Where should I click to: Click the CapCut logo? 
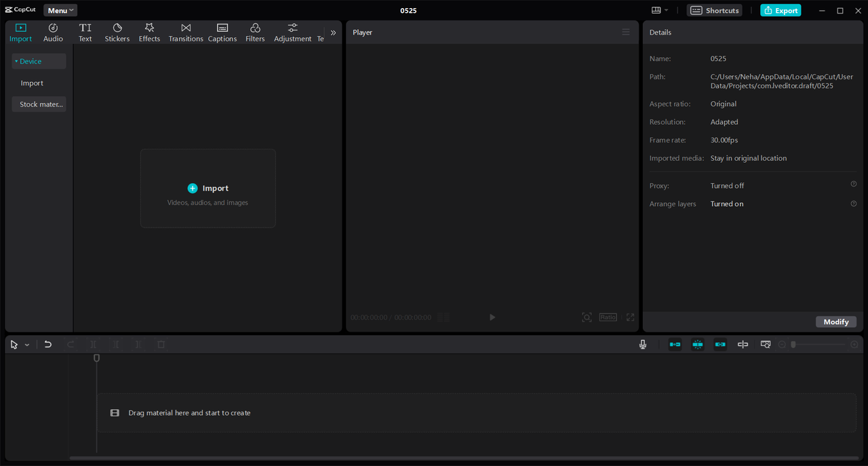click(20, 10)
